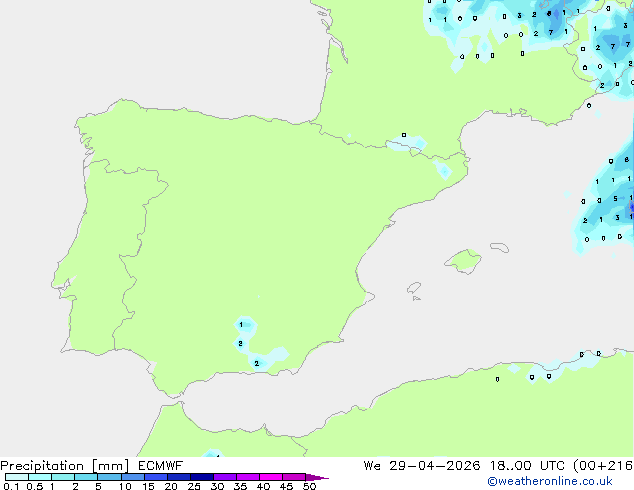Pick the 25–30 mm navy swatch
This screenshot has width=634, height=490.
click(x=202, y=477)
